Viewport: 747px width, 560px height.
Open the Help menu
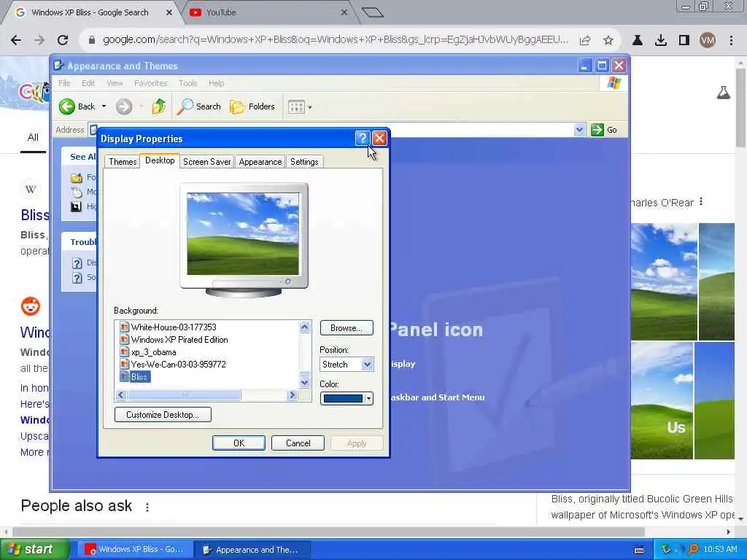click(x=216, y=83)
